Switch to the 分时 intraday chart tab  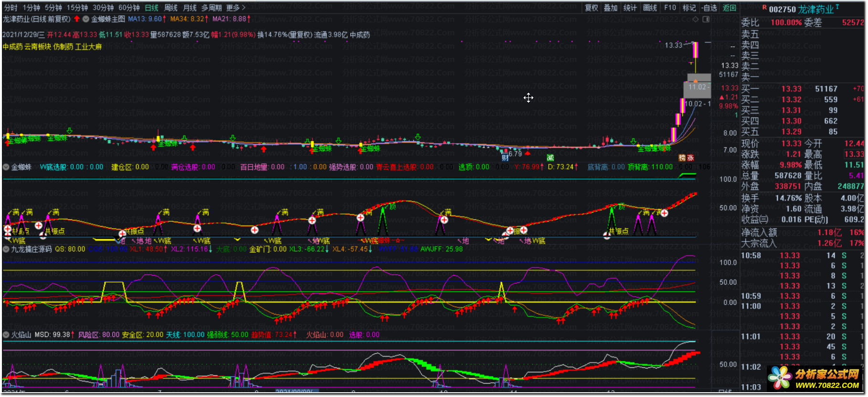(10, 8)
